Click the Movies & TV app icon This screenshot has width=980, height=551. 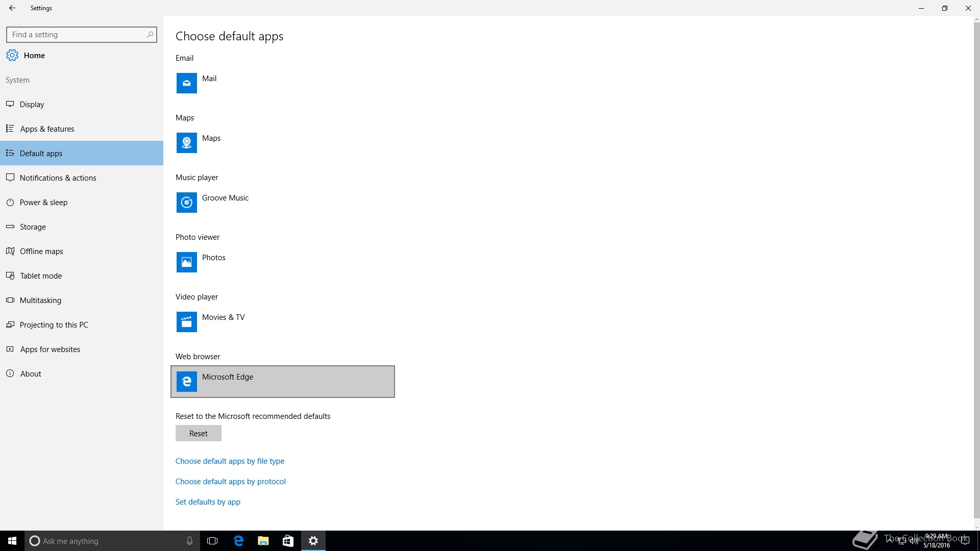[x=187, y=322]
